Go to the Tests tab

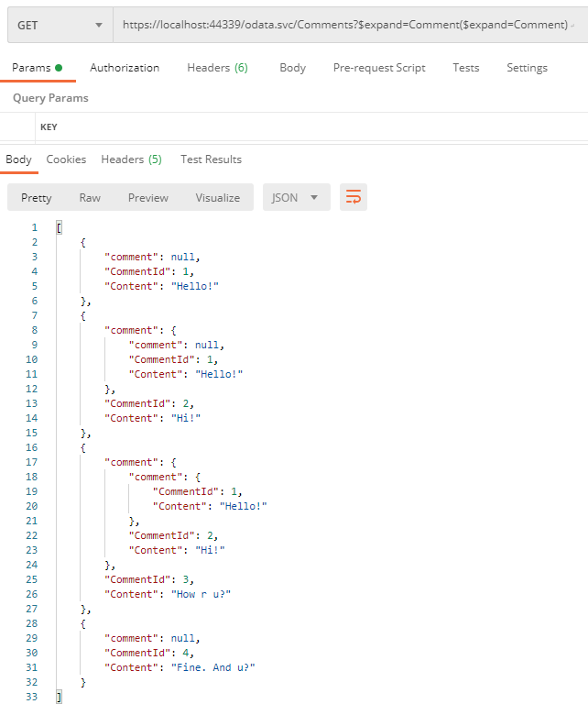point(465,68)
